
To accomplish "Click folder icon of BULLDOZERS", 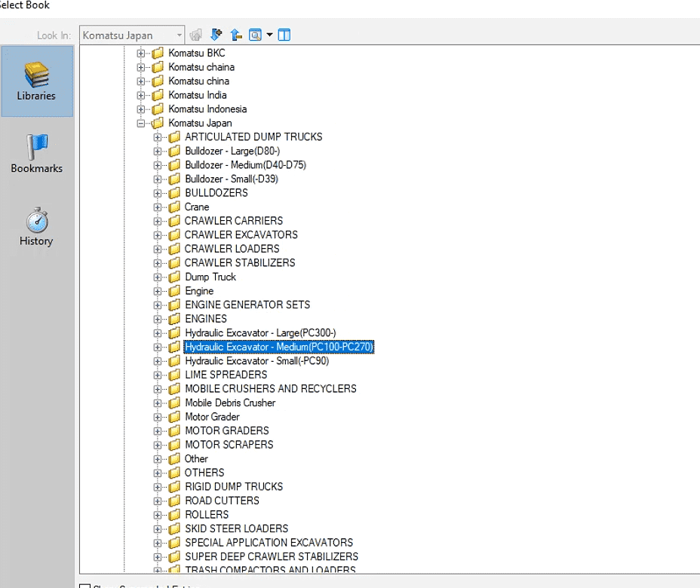I will pos(174,193).
